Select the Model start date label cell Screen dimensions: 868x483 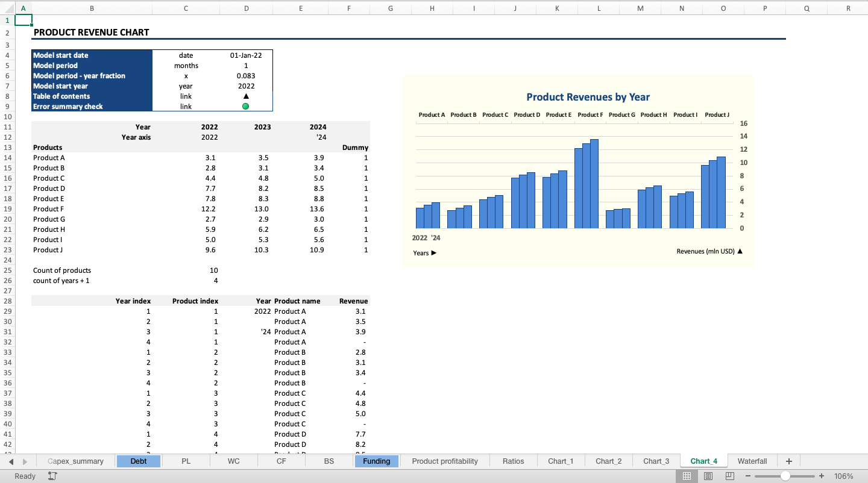point(92,55)
